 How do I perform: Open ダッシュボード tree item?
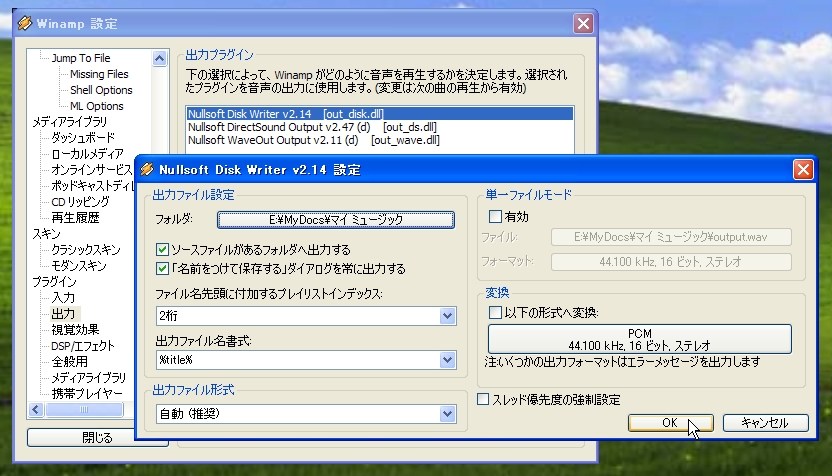[83, 137]
